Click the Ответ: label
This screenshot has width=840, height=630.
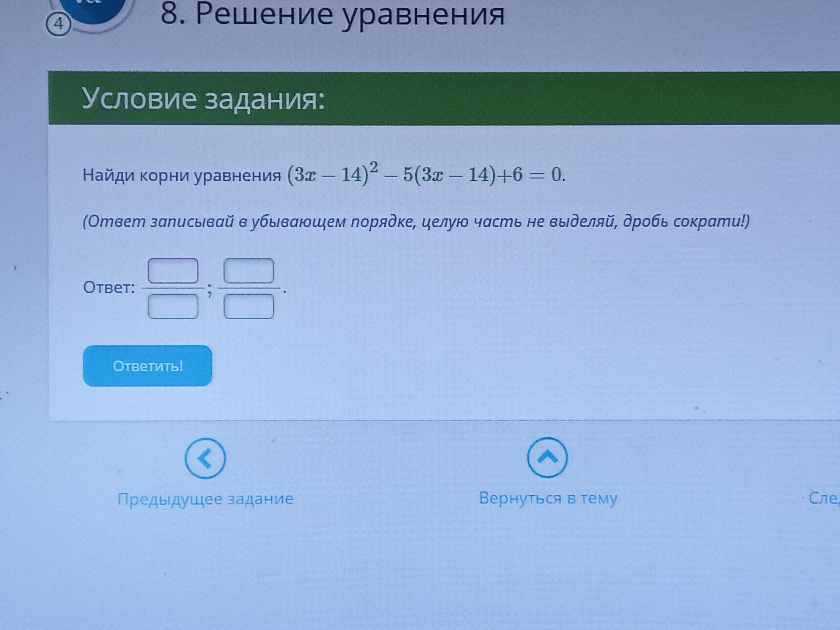click(109, 287)
